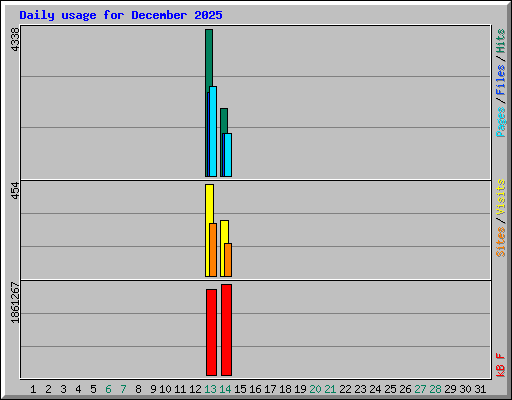Click the green Hits bar for day 14

tap(224, 120)
